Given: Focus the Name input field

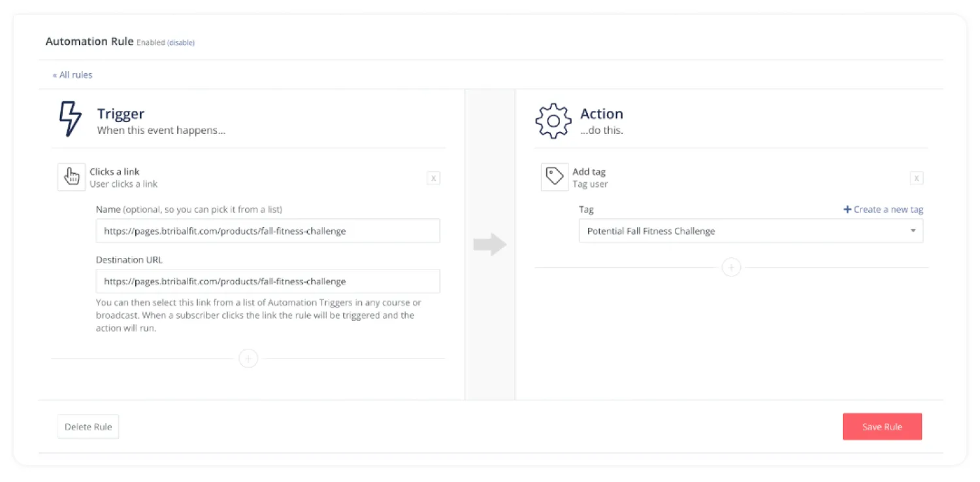Looking at the screenshot, I should tap(268, 231).
